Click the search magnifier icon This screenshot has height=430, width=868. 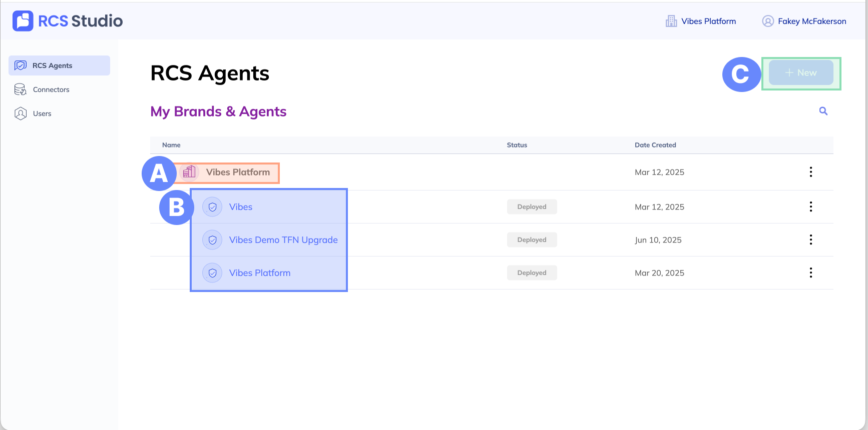tap(823, 111)
